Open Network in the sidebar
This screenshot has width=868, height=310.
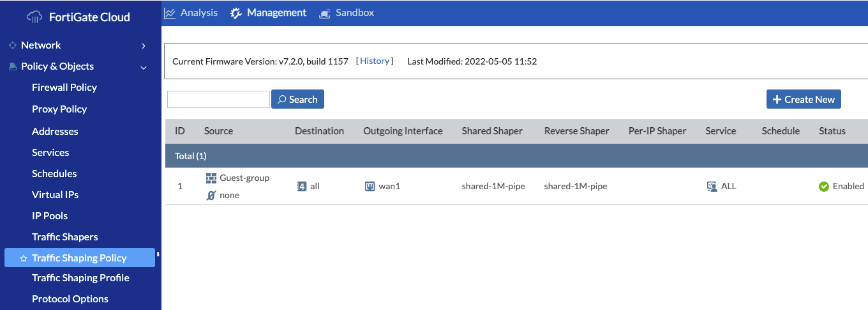(41, 45)
